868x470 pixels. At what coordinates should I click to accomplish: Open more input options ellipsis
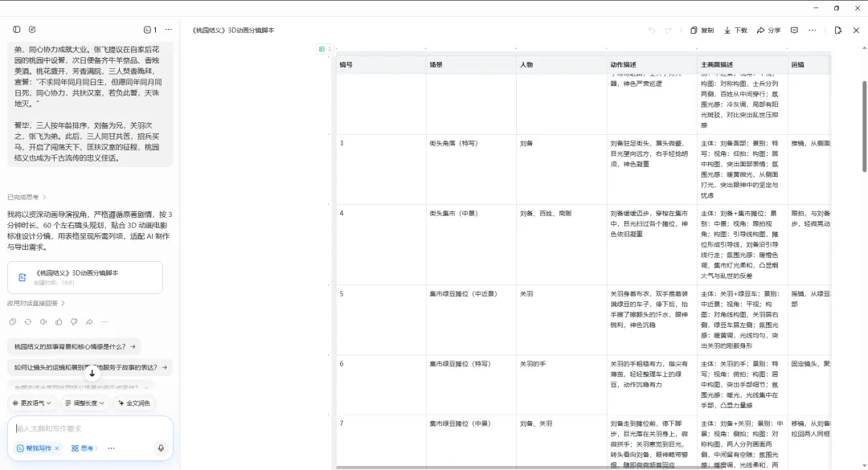click(x=111, y=448)
